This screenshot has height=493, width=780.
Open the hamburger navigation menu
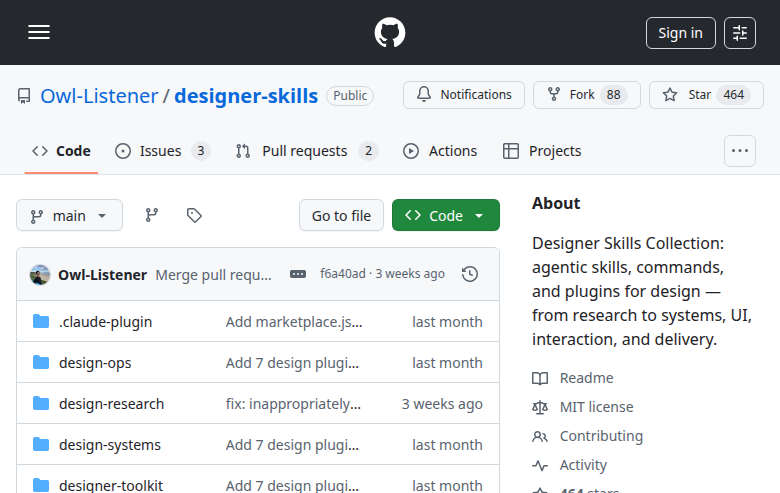click(39, 32)
